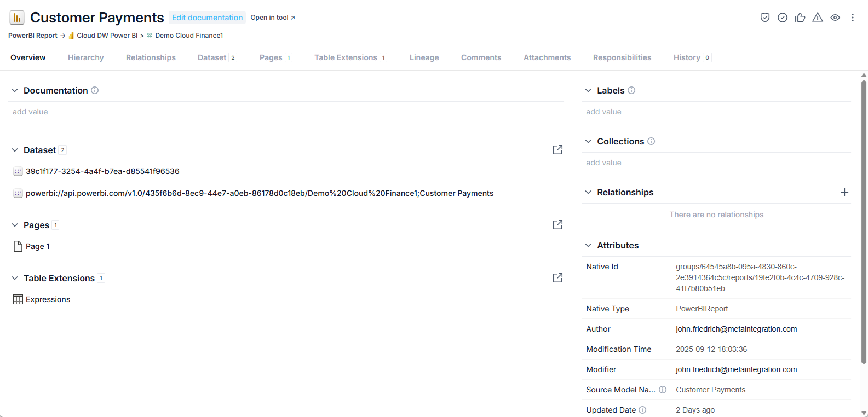Collapse the Attributes section
The image size is (868, 417).
[588, 245]
